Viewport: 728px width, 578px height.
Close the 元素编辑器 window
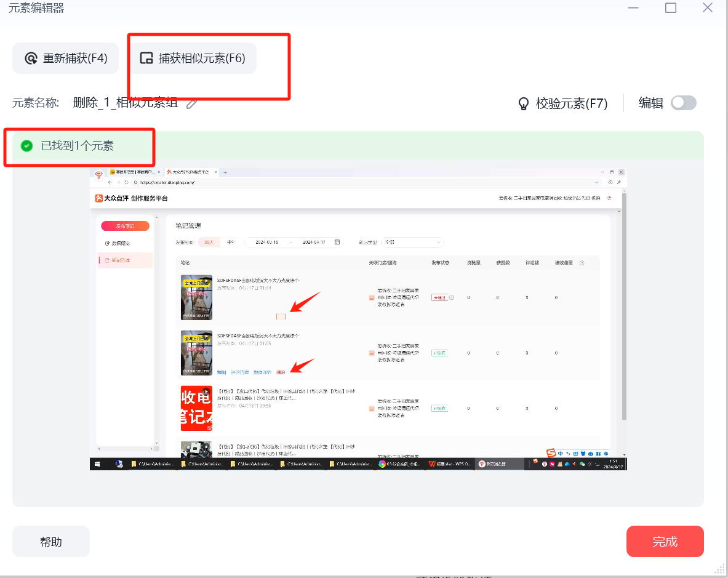(708, 8)
